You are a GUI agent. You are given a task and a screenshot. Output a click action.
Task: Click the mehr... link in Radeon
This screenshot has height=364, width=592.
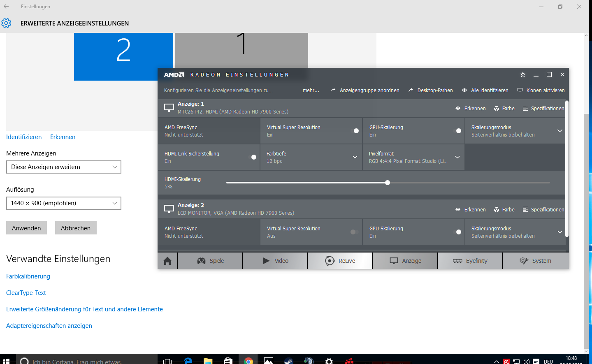point(311,90)
